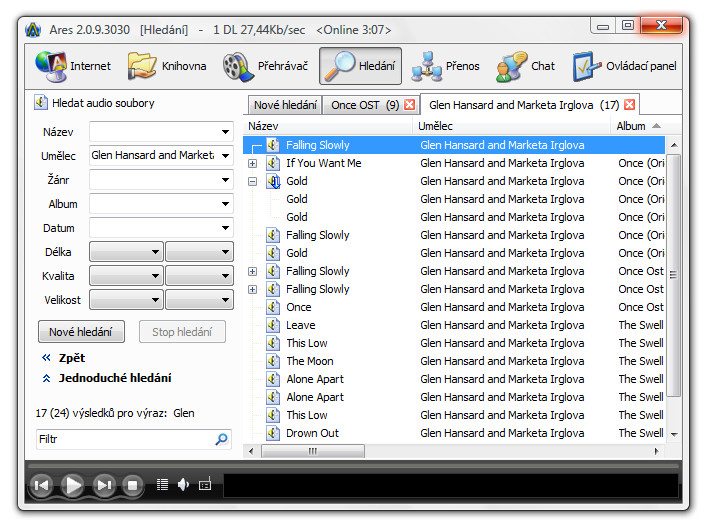
Task: Click the audio icon for If You Want Me
Action: [273, 163]
